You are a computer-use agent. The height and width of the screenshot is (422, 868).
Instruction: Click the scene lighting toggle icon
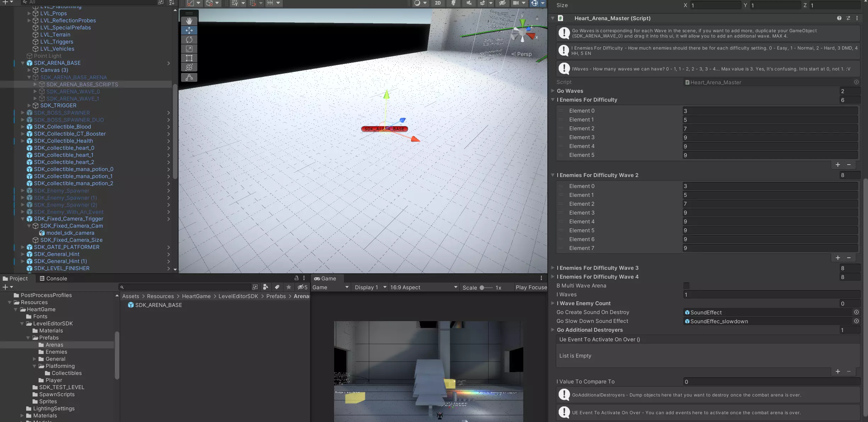coord(453,3)
